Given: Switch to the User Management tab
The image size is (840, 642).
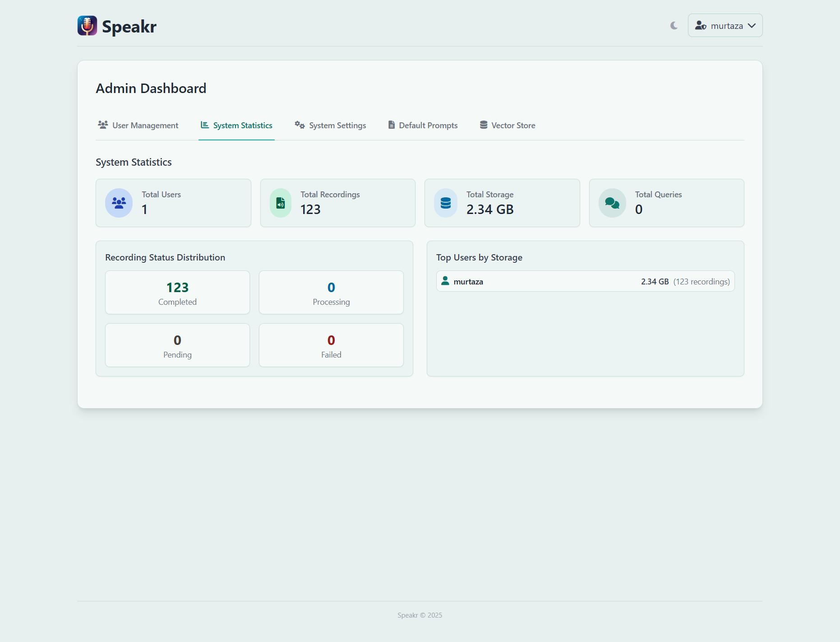Looking at the screenshot, I should click(138, 126).
